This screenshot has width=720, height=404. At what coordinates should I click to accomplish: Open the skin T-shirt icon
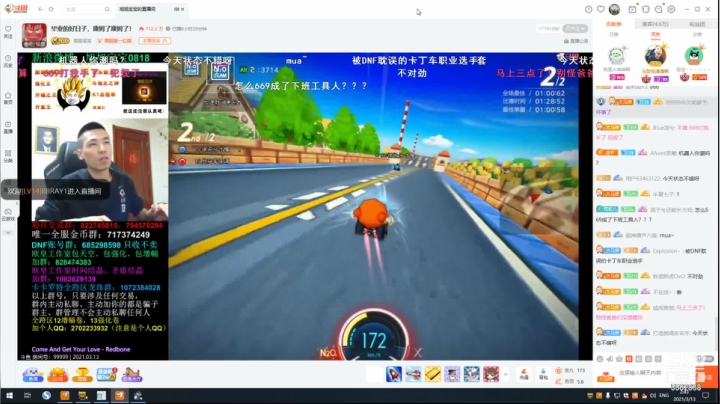point(646,9)
